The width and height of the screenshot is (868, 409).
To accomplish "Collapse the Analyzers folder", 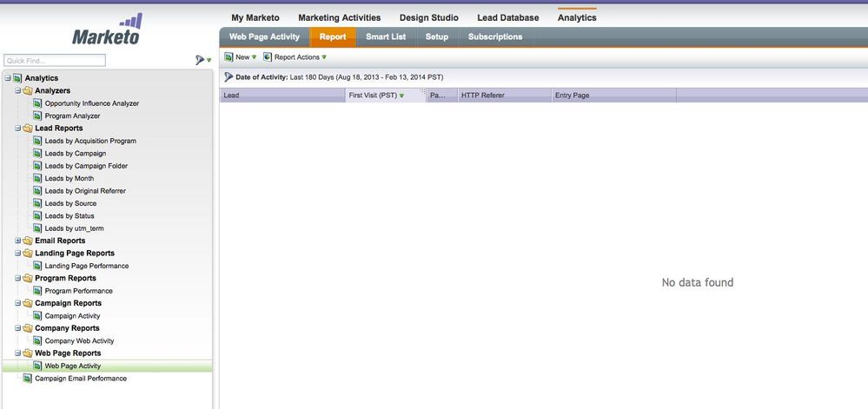I will [x=17, y=91].
